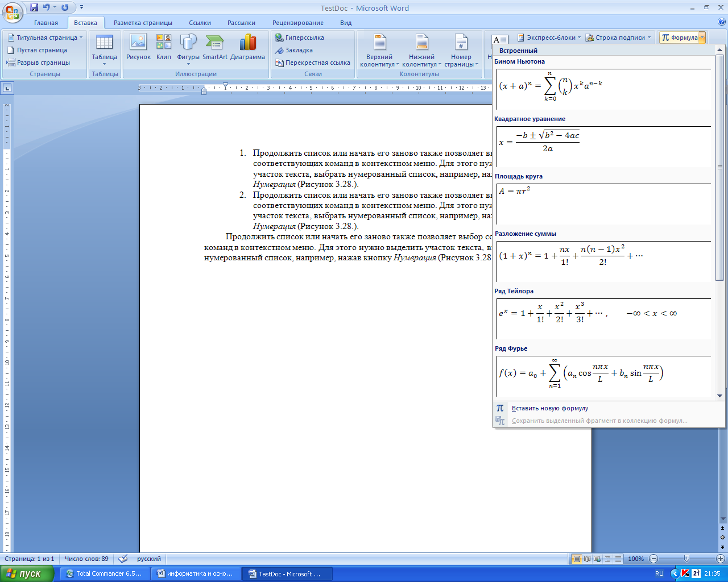Open the Нижний колонтитул footer menu
This screenshot has height=582, width=728.
click(x=421, y=50)
